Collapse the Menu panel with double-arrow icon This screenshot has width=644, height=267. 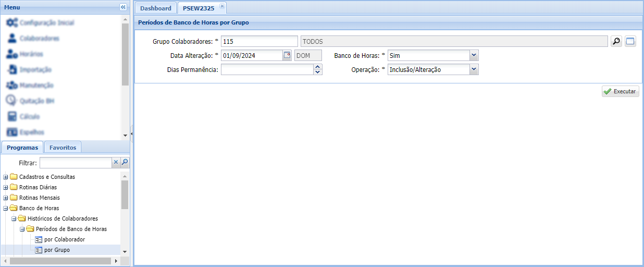pos(123,7)
